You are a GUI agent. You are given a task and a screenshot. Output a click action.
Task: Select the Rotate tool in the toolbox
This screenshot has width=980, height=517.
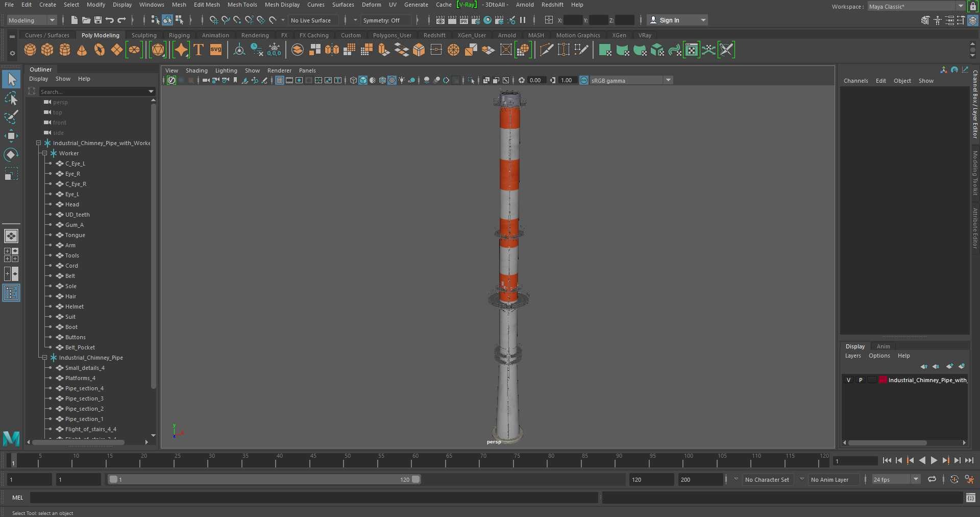11,154
